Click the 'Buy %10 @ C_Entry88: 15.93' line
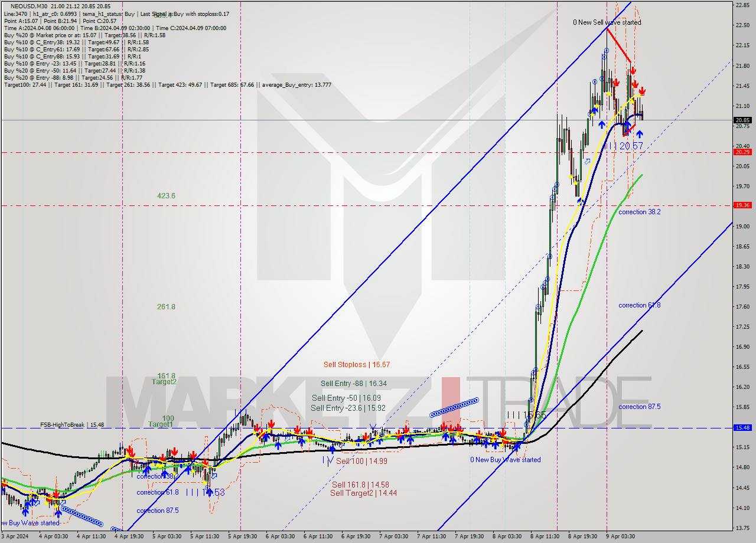This screenshot has height=543, width=756. [x=72, y=56]
